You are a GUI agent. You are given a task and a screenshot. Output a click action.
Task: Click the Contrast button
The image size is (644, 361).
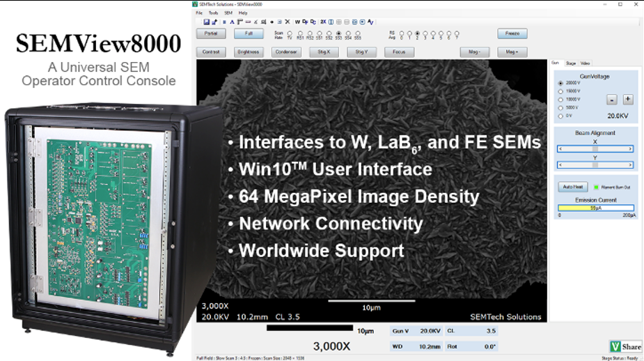[x=211, y=52]
